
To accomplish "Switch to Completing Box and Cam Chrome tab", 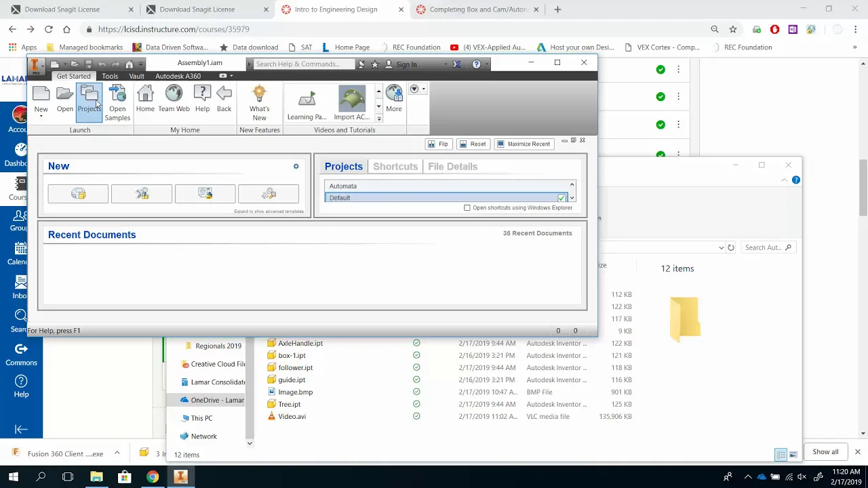I will (x=478, y=9).
